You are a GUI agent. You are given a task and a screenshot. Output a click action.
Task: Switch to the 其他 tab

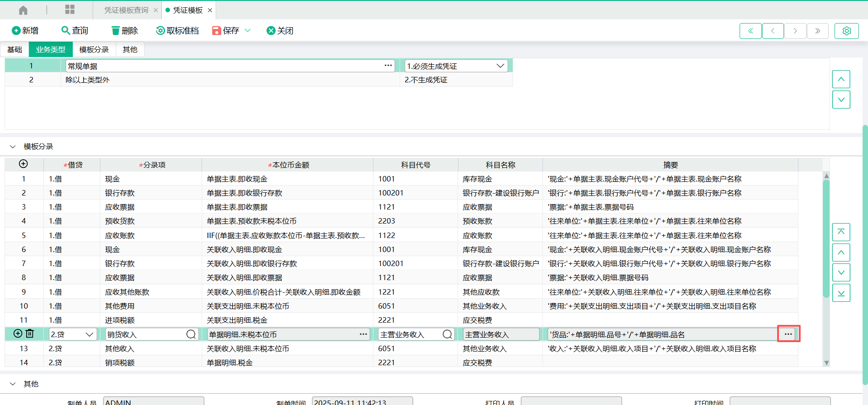point(130,49)
